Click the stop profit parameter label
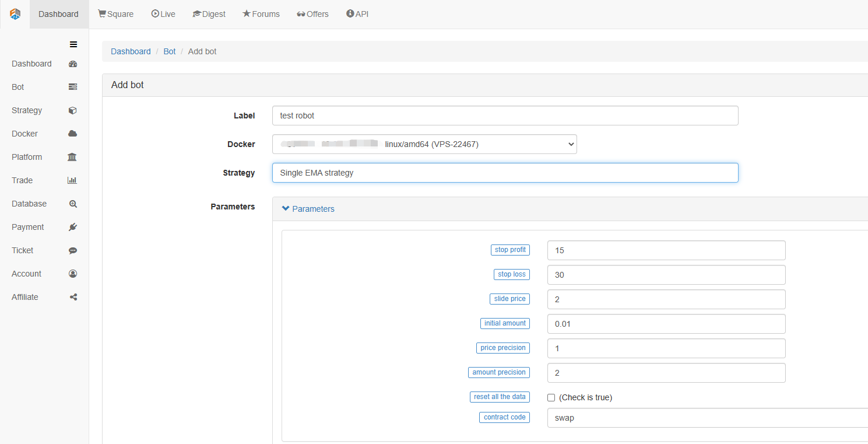The height and width of the screenshot is (444, 868). point(510,250)
